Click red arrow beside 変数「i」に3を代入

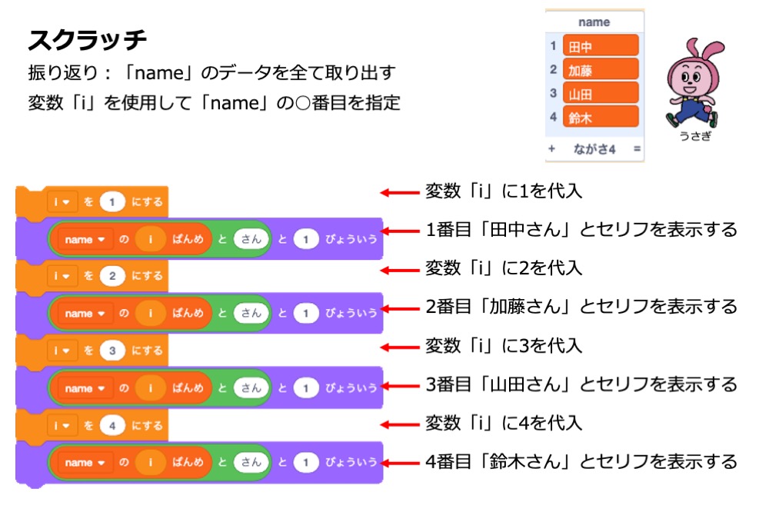(x=399, y=346)
